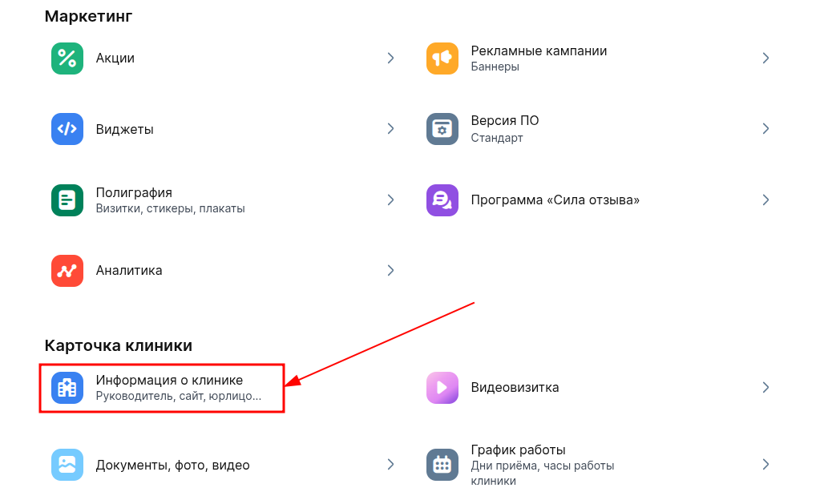This screenshot has width=824, height=504.
Task: Go to Программа «Сила отзыва»
Action: click(555, 200)
